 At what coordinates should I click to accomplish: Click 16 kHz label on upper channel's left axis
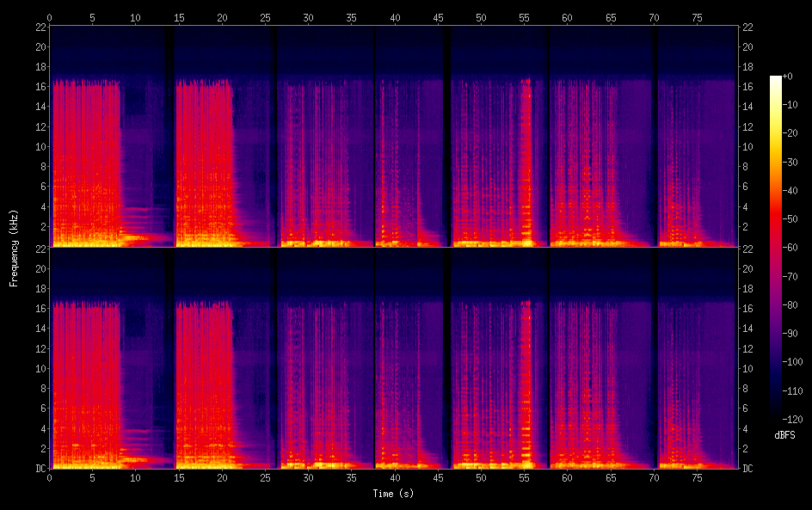pyautogui.click(x=39, y=87)
